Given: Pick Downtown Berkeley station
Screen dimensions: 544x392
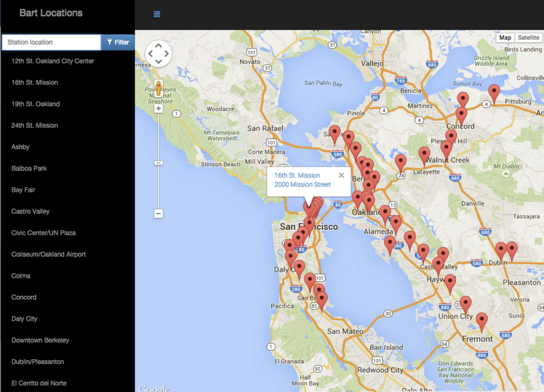Looking at the screenshot, I should [x=40, y=340].
